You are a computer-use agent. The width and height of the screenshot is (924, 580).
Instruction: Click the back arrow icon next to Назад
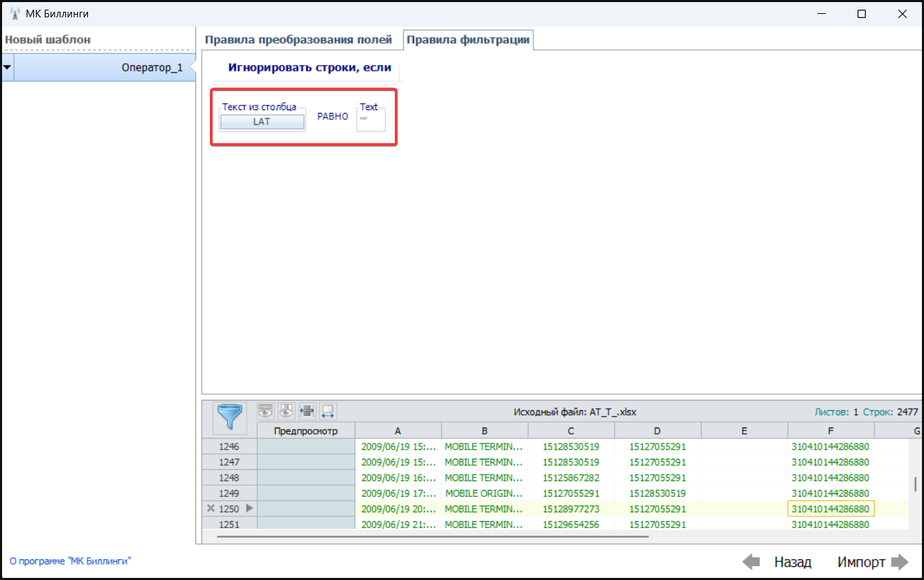click(752, 562)
